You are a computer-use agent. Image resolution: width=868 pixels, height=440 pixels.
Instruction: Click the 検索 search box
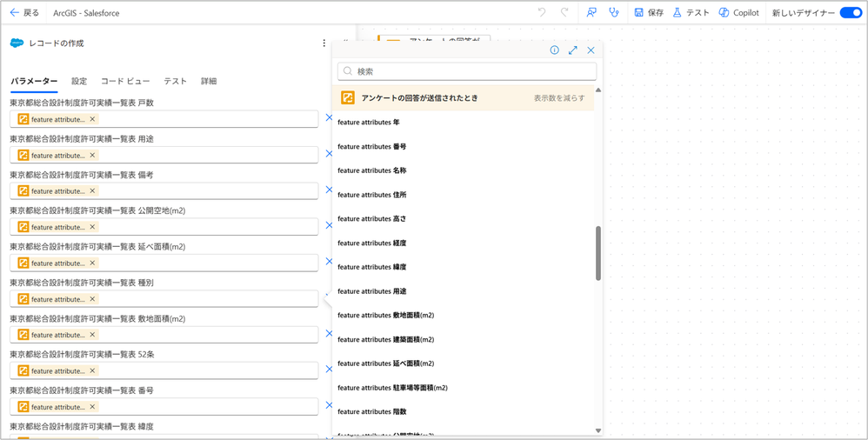pos(467,71)
